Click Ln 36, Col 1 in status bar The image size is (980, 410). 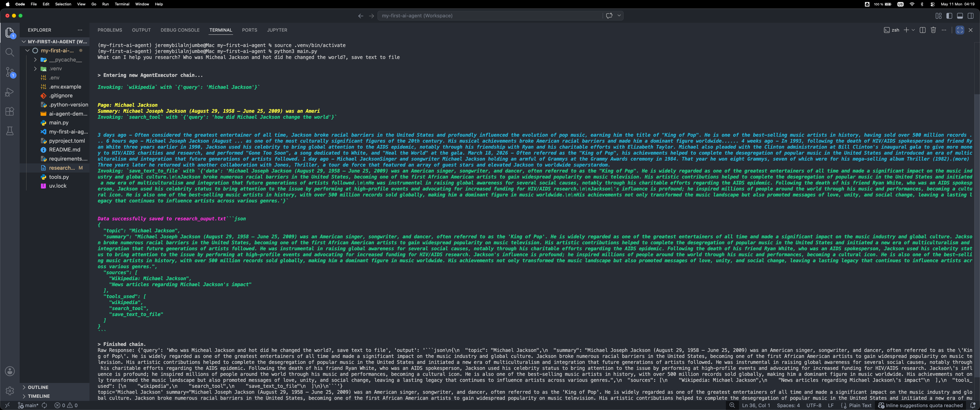click(x=756, y=405)
